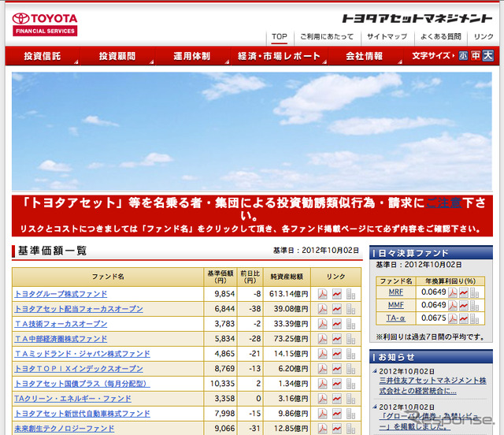Open 未来創生テクノロジーファンド fund link

pos(65,429)
